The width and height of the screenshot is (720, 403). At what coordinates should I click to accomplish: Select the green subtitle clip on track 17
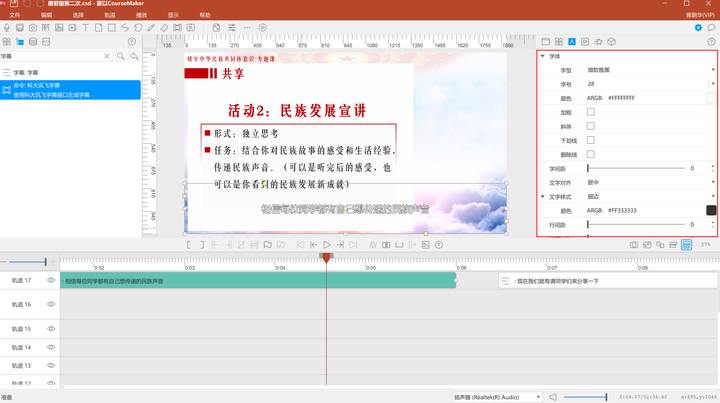[258, 280]
